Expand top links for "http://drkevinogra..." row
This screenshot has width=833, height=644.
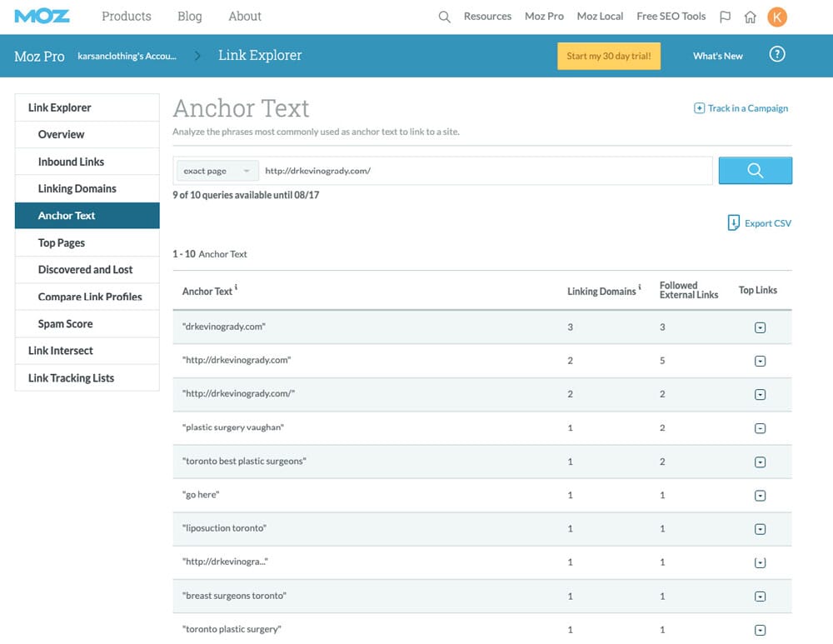pos(760,562)
